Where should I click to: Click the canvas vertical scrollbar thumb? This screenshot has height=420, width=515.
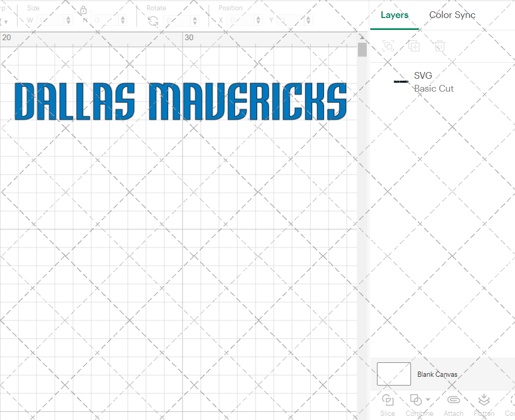point(362,49)
